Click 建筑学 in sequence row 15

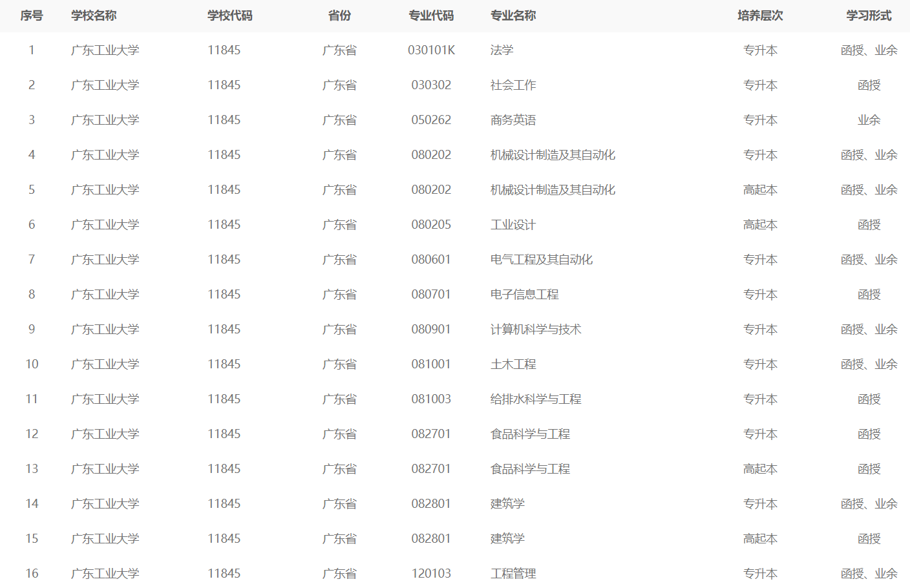(x=507, y=539)
